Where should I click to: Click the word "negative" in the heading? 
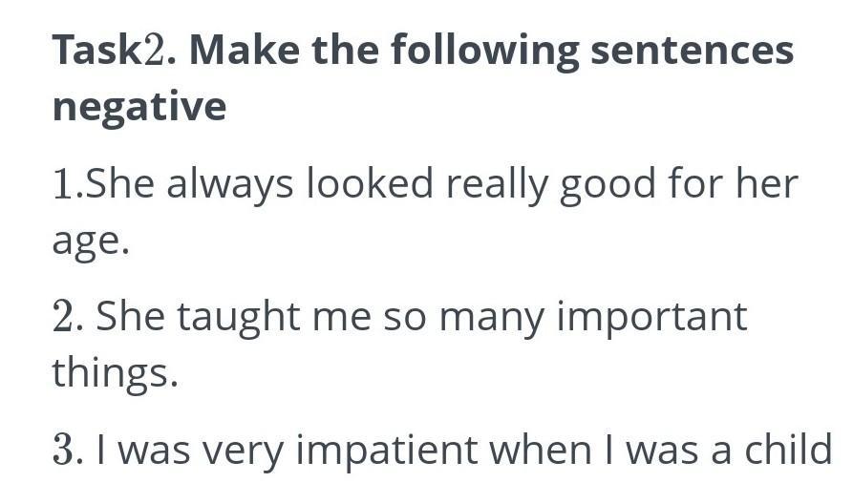(139, 107)
